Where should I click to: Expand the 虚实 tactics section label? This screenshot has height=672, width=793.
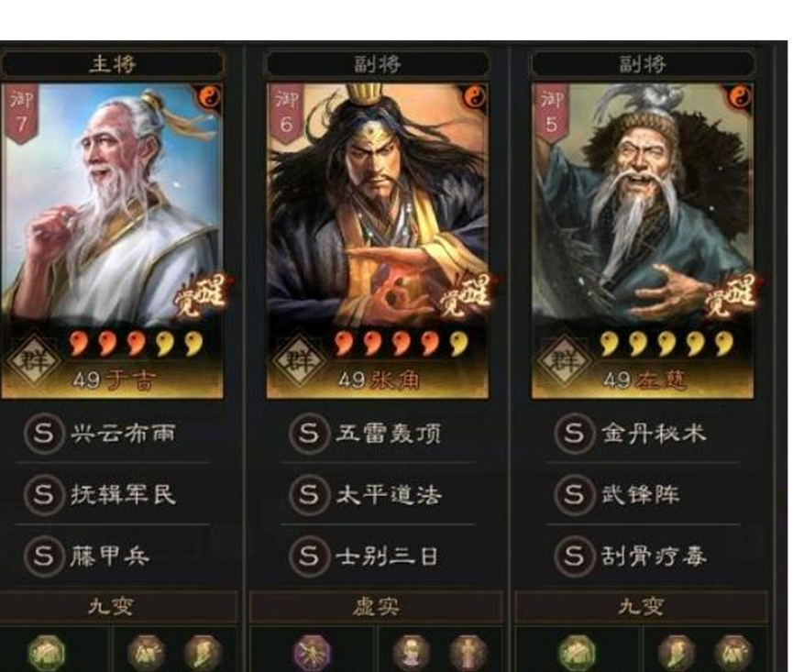[376, 606]
